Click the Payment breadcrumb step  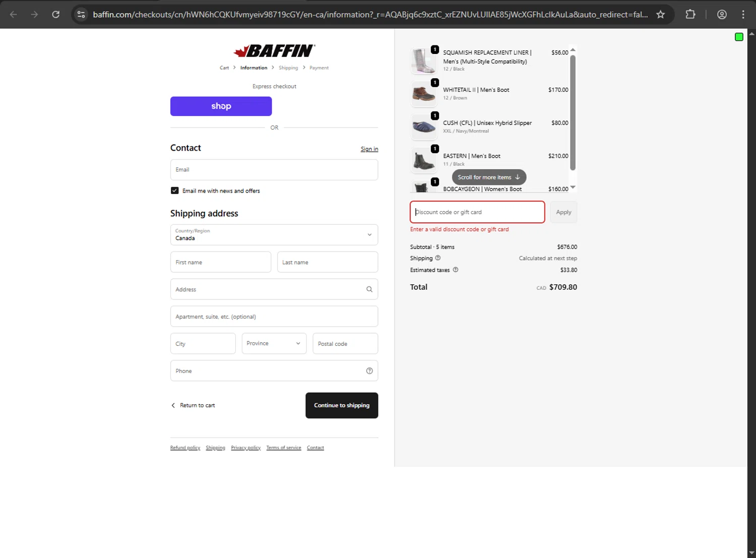coord(319,68)
